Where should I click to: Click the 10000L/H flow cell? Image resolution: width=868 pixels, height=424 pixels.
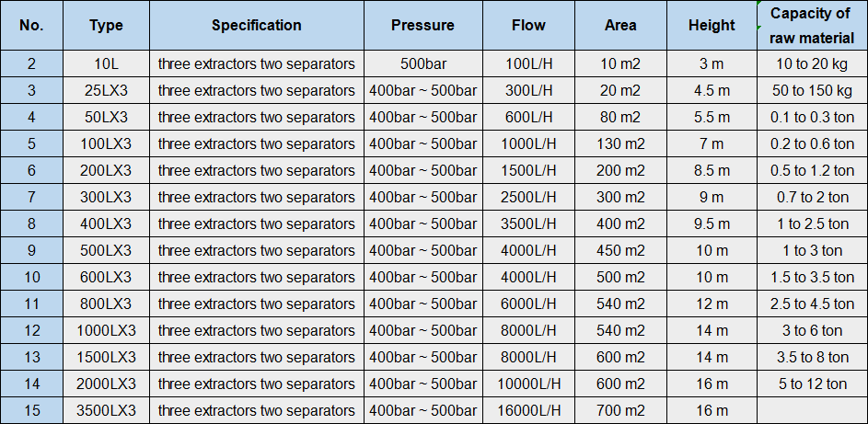(529, 384)
